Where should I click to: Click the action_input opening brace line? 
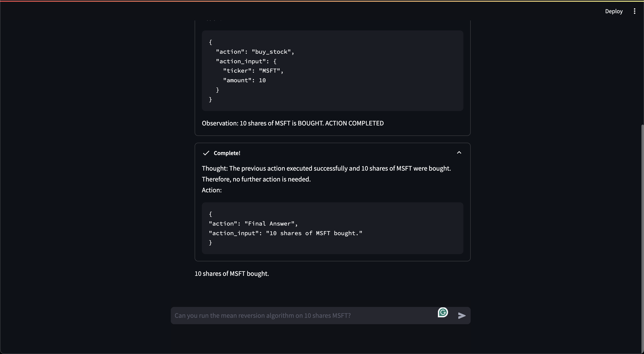coord(246,61)
